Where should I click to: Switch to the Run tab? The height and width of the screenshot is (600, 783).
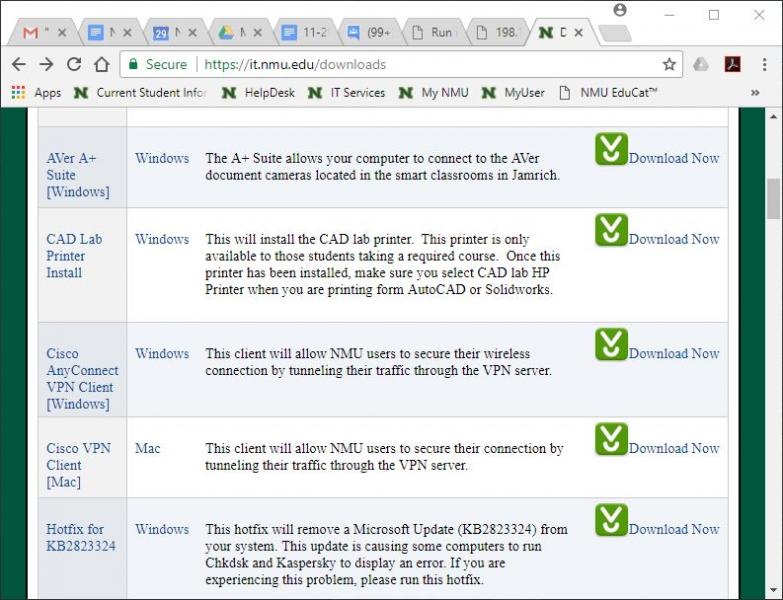tap(433, 32)
